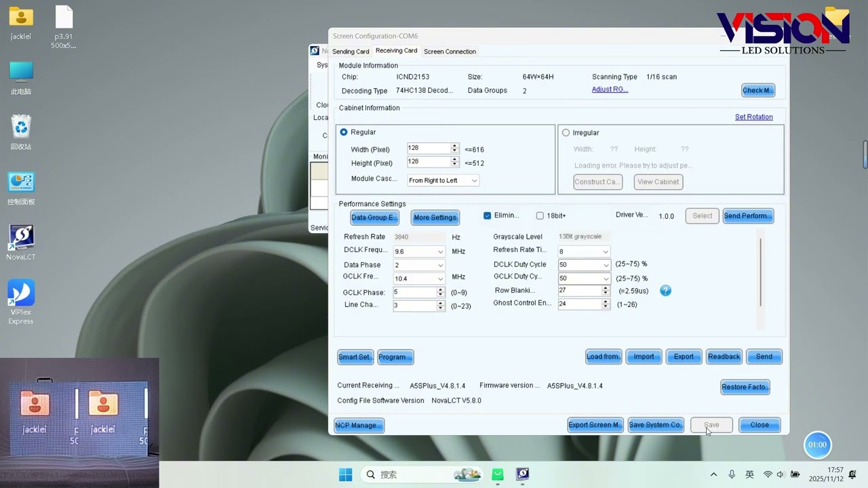
Task: Click the battery tray icon
Action: 795,474
